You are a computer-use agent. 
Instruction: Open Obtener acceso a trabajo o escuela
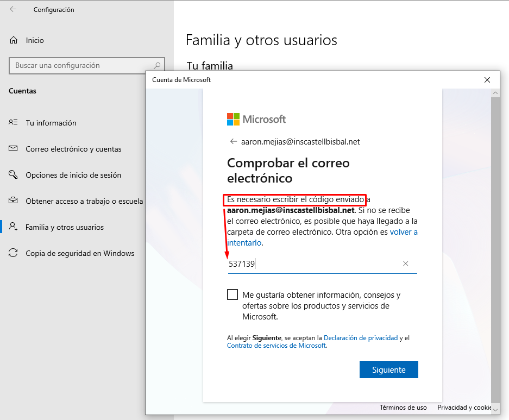pyautogui.click(x=84, y=201)
